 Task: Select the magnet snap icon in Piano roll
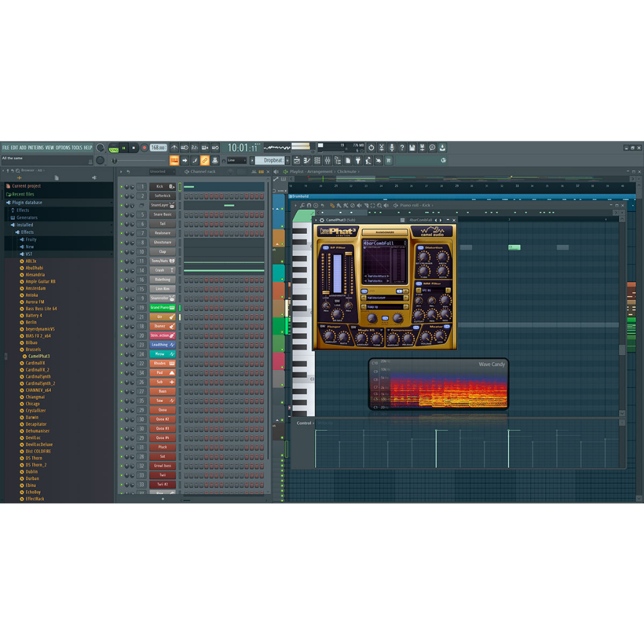309,206
